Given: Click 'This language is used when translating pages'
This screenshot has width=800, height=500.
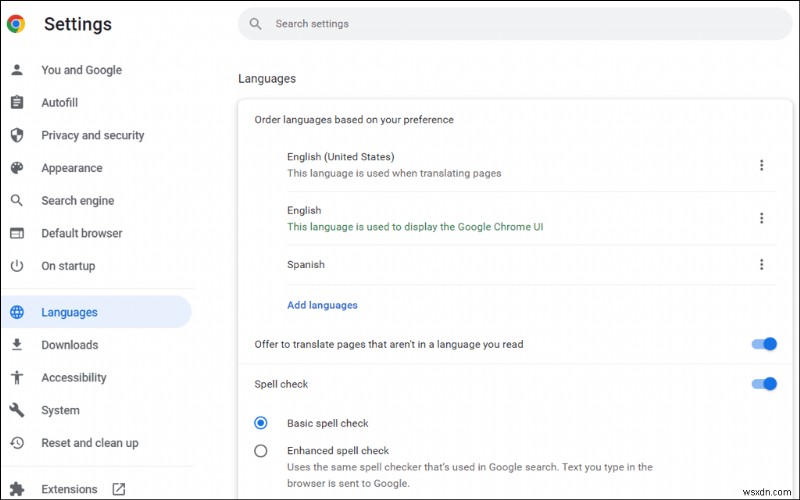Looking at the screenshot, I should (394, 173).
